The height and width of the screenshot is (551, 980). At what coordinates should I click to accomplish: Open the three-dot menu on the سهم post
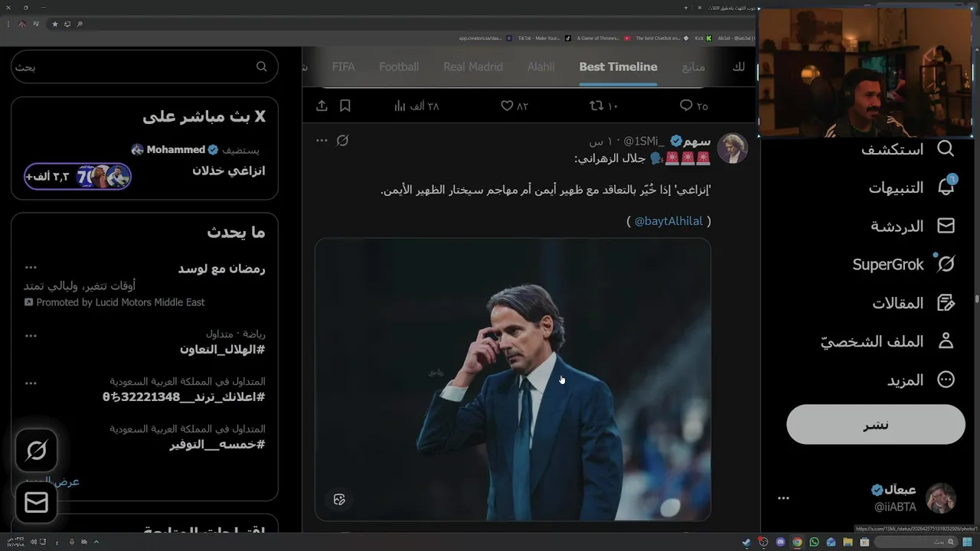click(322, 141)
